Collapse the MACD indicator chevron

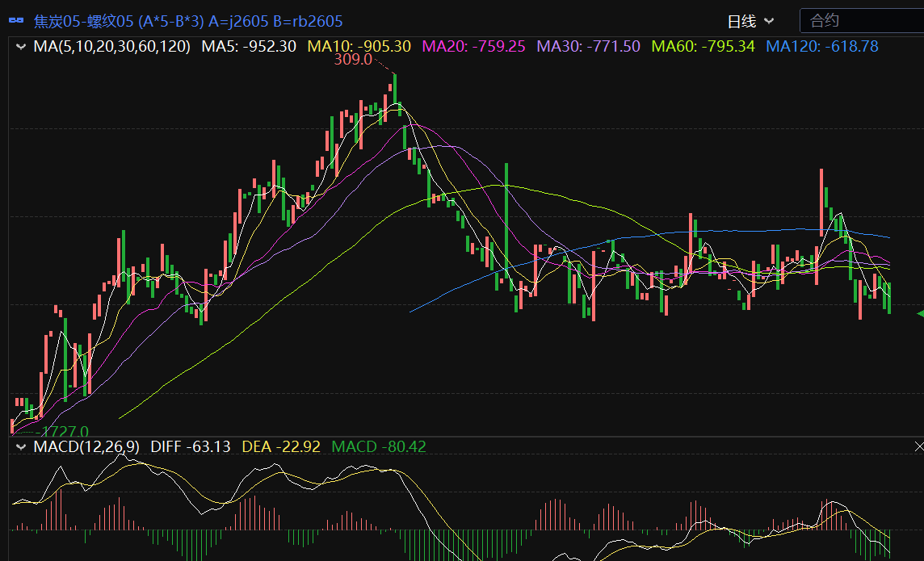tap(21, 446)
